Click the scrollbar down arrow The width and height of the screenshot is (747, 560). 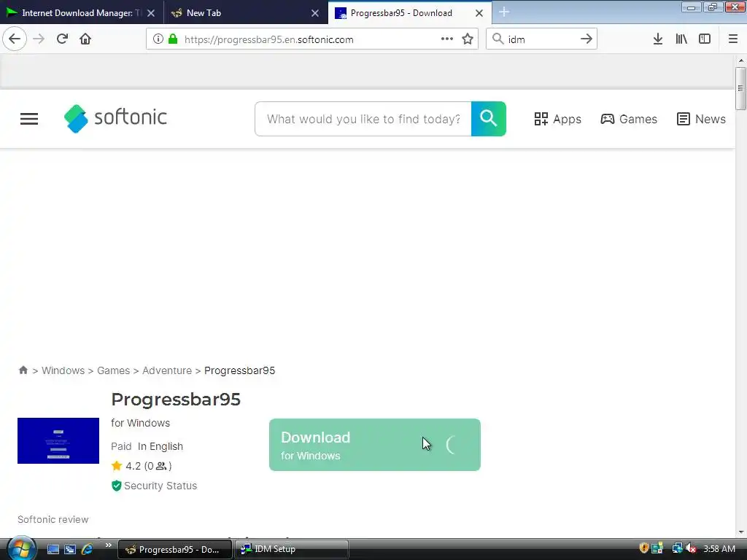[741, 532]
